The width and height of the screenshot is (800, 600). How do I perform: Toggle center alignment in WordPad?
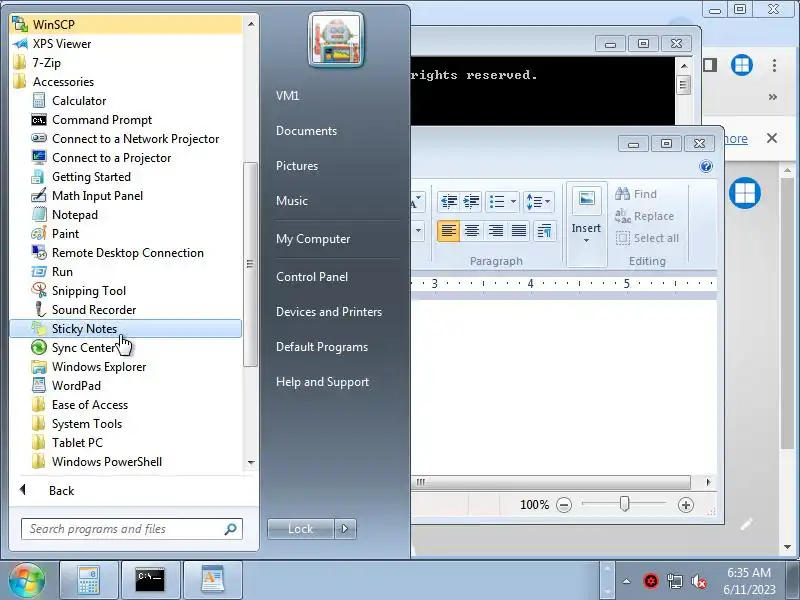click(472, 231)
